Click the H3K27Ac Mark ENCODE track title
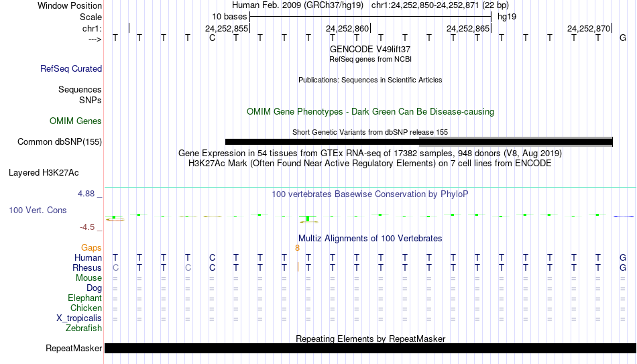This screenshot has height=364, width=637. [x=370, y=164]
